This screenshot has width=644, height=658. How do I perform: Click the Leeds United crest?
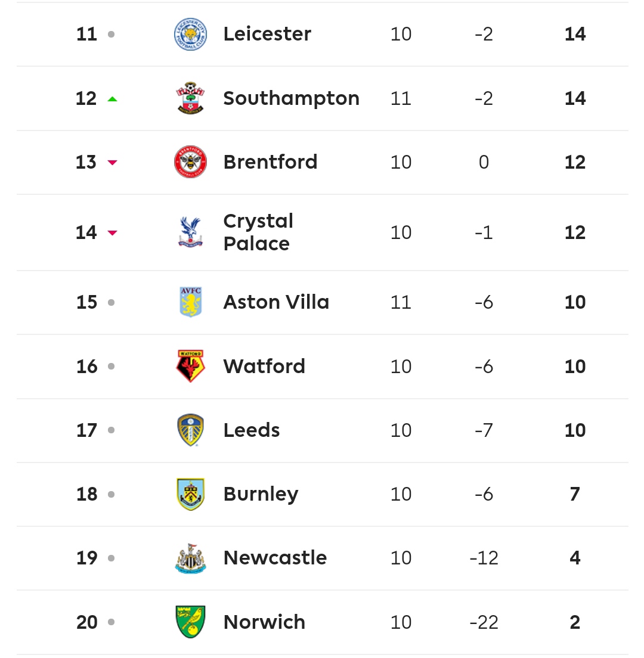[x=190, y=430]
